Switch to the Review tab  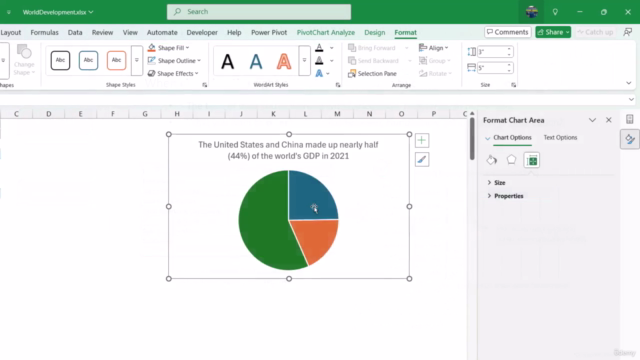pyautogui.click(x=102, y=32)
